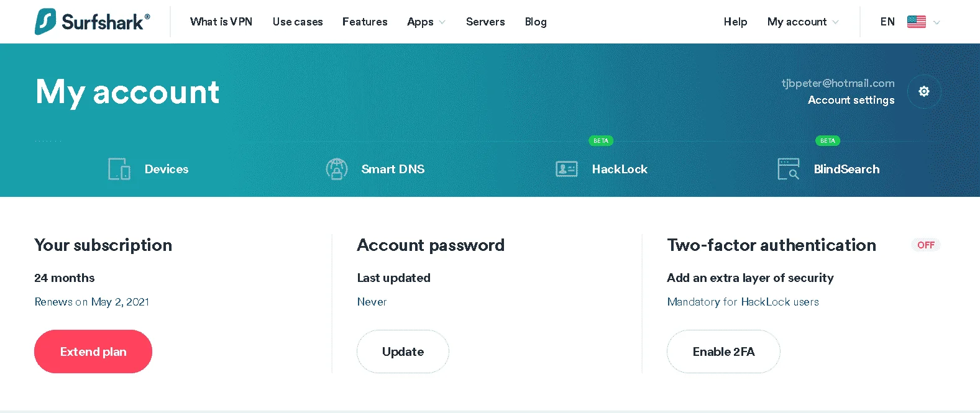The height and width of the screenshot is (413, 980).
Task: Open the What is VPN page
Action: pyautogui.click(x=221, y=22)
